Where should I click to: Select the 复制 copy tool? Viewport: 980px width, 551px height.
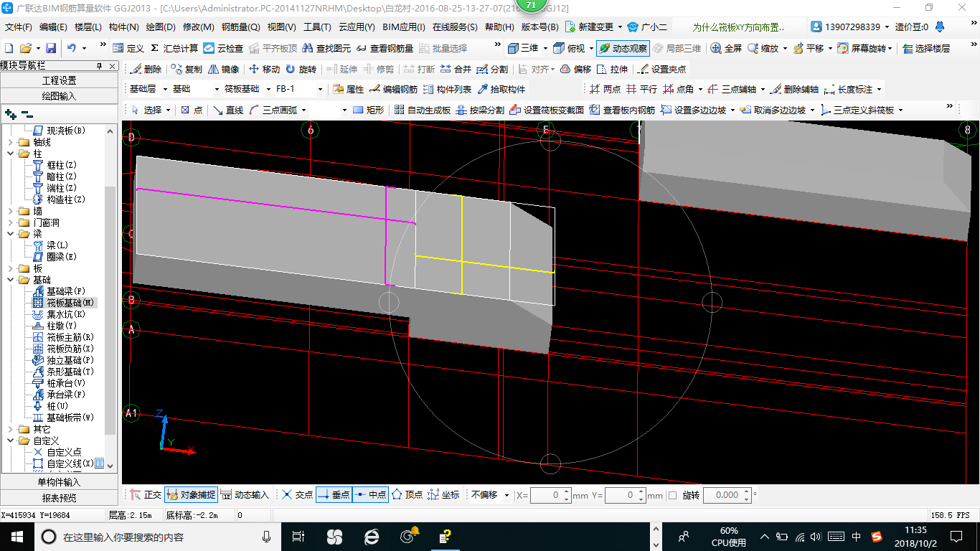click(187, 70)
